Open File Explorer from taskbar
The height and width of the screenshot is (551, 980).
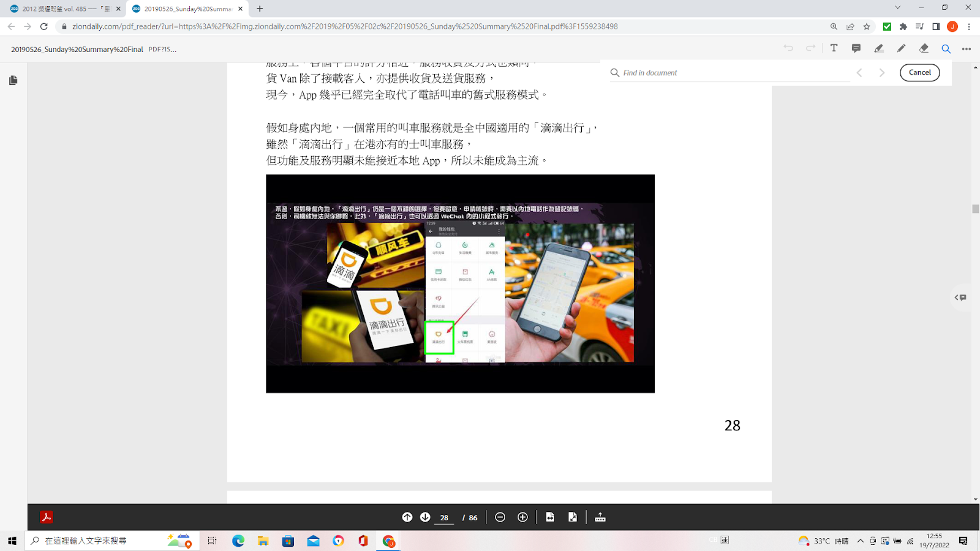(263, 541)
